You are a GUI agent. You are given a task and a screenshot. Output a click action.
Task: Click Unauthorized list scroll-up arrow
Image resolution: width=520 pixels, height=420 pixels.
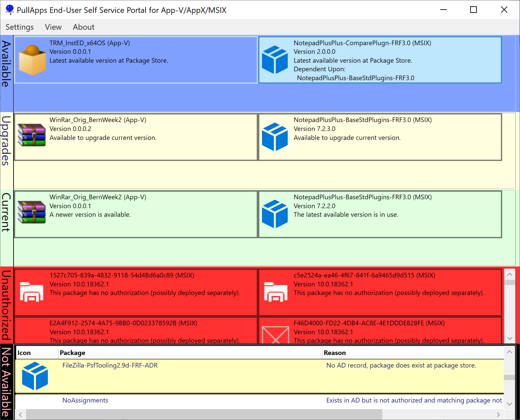[x=509, y=275]
